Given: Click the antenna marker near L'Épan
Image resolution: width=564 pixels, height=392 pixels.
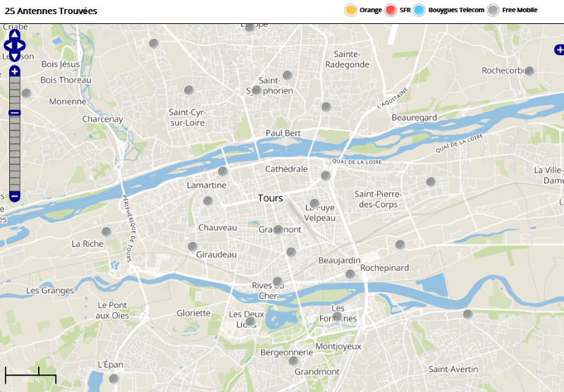Looking at the screenshot, I should pyautogui.click(x=114, y=379).
